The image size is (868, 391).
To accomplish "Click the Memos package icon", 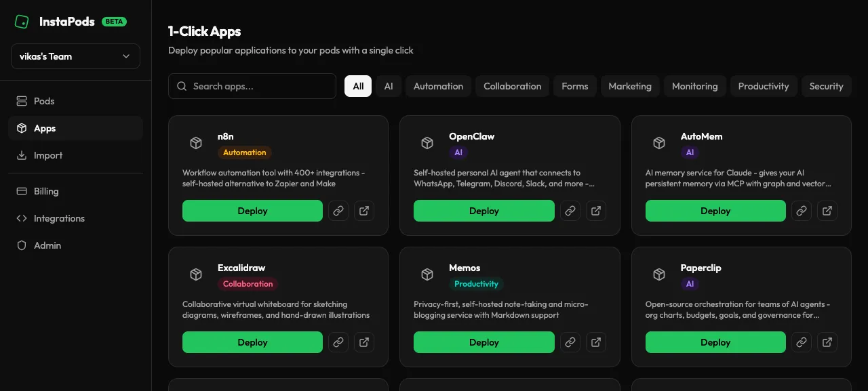I will (427, 275).
